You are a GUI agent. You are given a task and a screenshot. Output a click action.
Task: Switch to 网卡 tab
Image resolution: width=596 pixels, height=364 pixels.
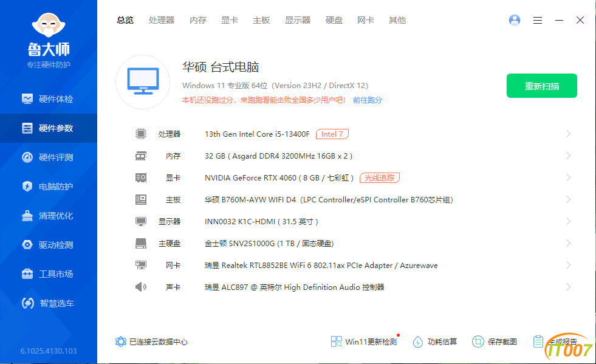[x=366, y=20]
